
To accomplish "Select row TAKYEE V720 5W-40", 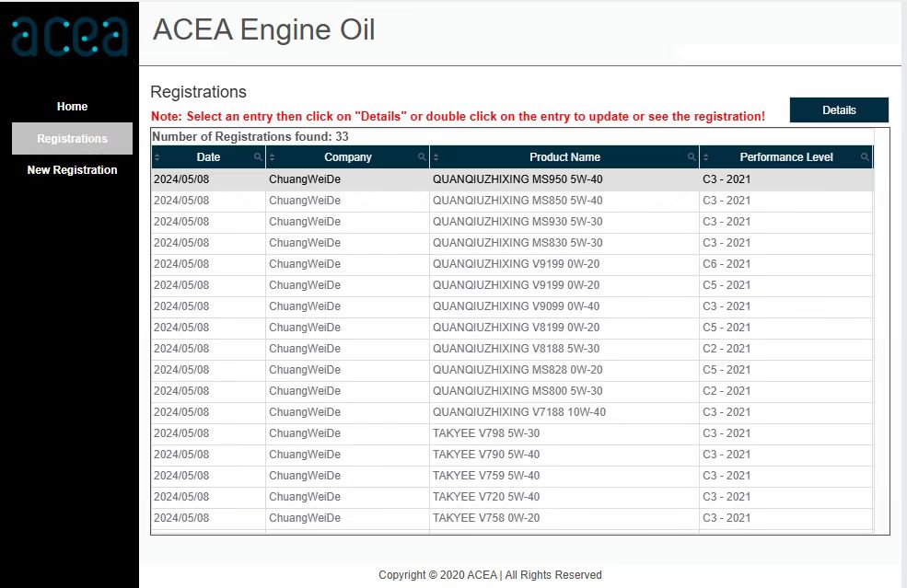I will click(512, 497).
